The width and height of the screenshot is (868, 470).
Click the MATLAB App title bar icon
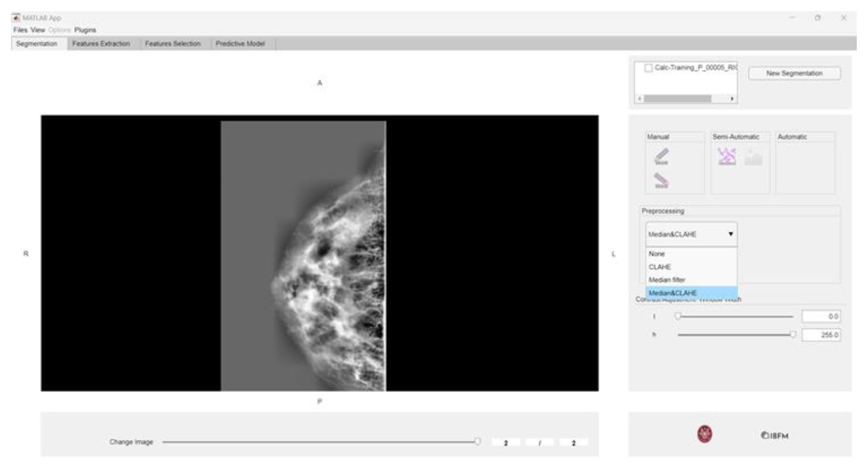point(16,18)
